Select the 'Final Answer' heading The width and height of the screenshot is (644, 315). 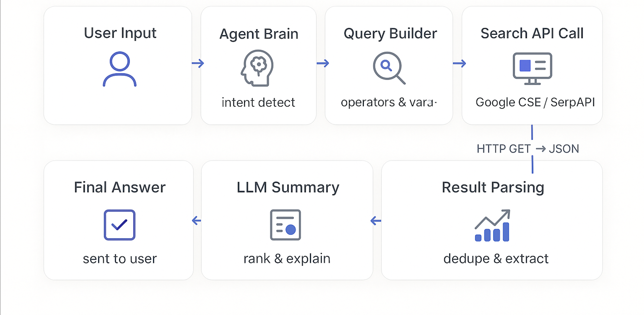[120, 187]
